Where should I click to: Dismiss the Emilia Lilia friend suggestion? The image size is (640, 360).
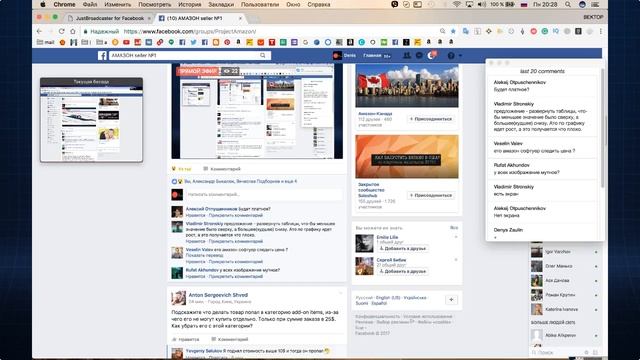(456, 237)
